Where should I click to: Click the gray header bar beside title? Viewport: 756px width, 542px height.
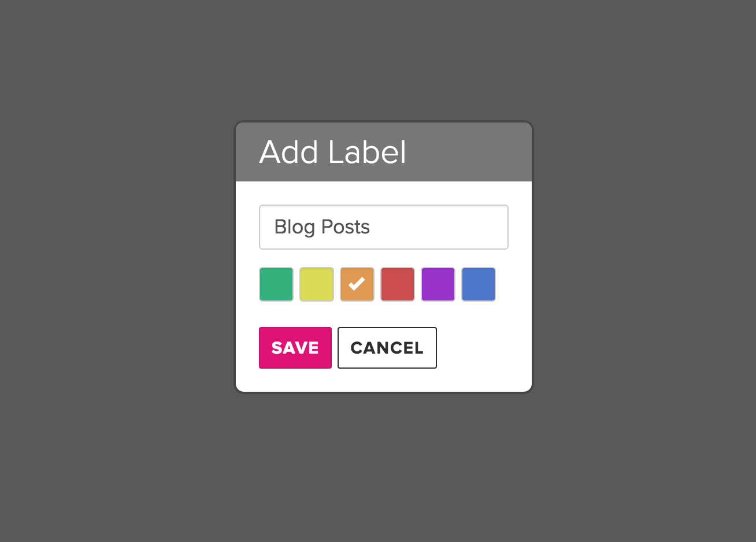point(468,152)
